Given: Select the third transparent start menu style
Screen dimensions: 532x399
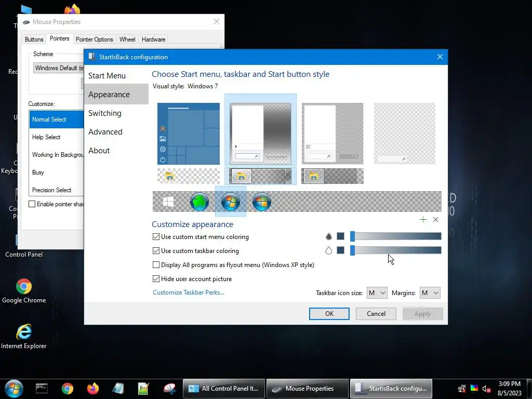Looking at the screenshot, I should point(332,134).
